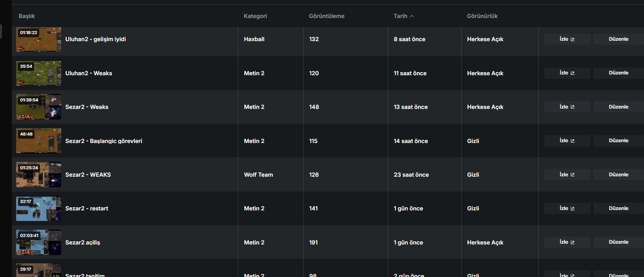Click external link icon for Sezar2 açiliş

[x=573, y=242]
